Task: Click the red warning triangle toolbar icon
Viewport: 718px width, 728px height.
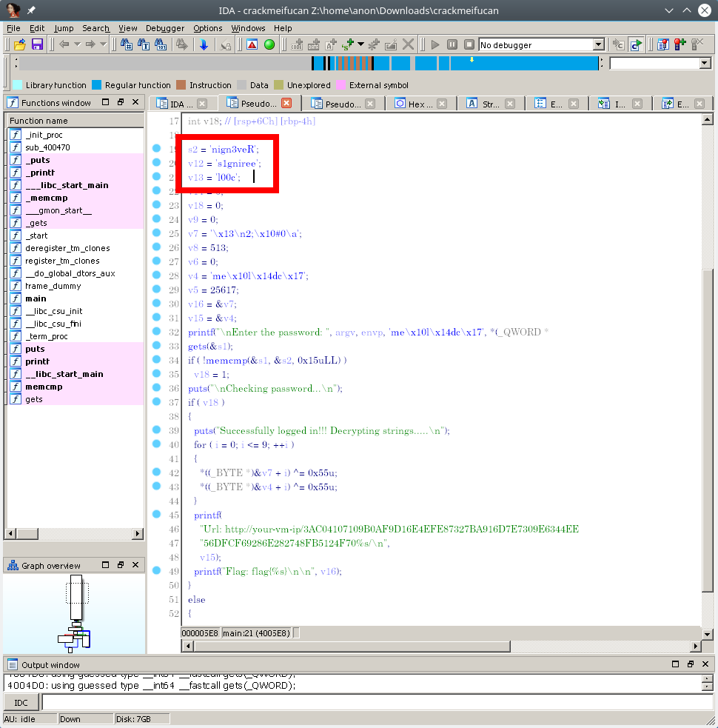Action: 252,44
